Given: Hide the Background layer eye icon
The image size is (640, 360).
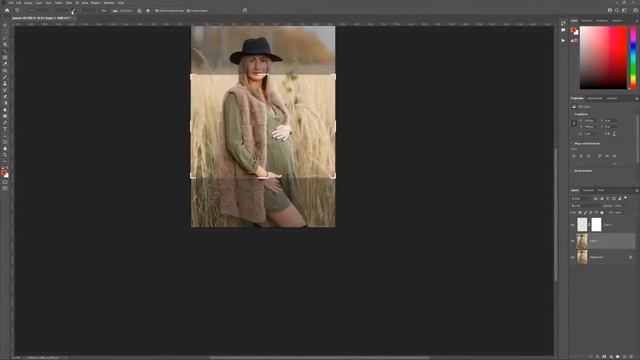Looking at the screenshot, I should tap(573, 258).
